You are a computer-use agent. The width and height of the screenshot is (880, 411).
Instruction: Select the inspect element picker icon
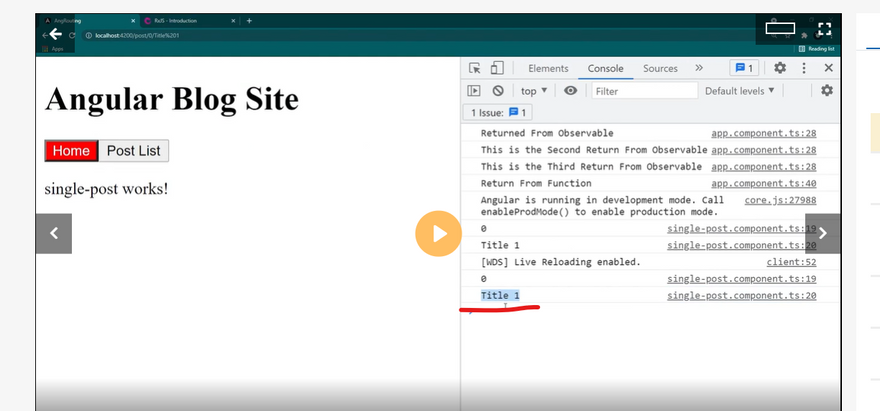pyautogui.click(x=475, y=68)
